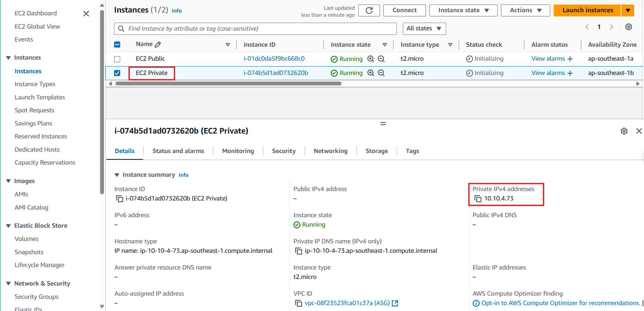Switch to Status and alarms tab

coord(178,151)
